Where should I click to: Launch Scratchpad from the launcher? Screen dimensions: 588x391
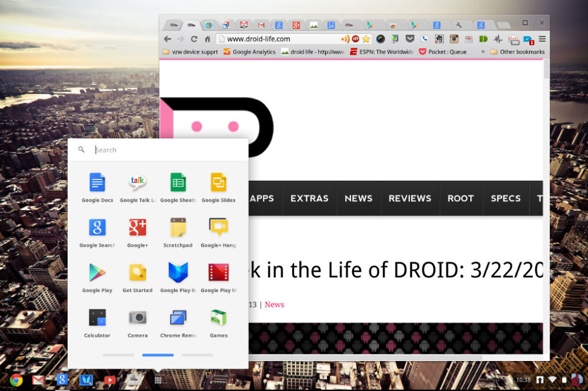pyautogui.click(x=178, y=228)
